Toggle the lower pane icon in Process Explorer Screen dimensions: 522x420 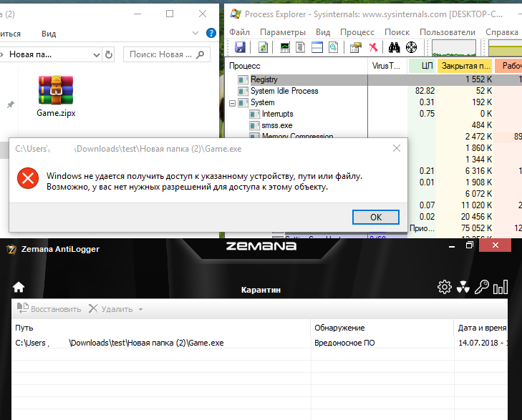coord(317,47)
